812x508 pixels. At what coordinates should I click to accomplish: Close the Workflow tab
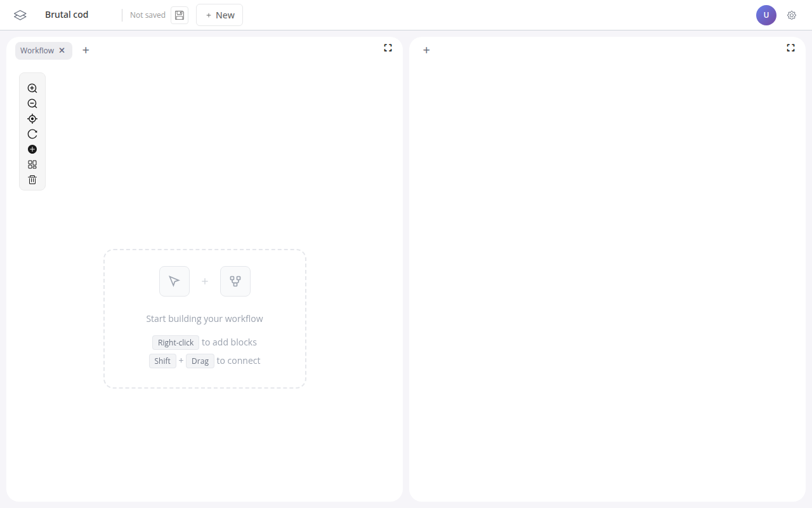[62, 50]
